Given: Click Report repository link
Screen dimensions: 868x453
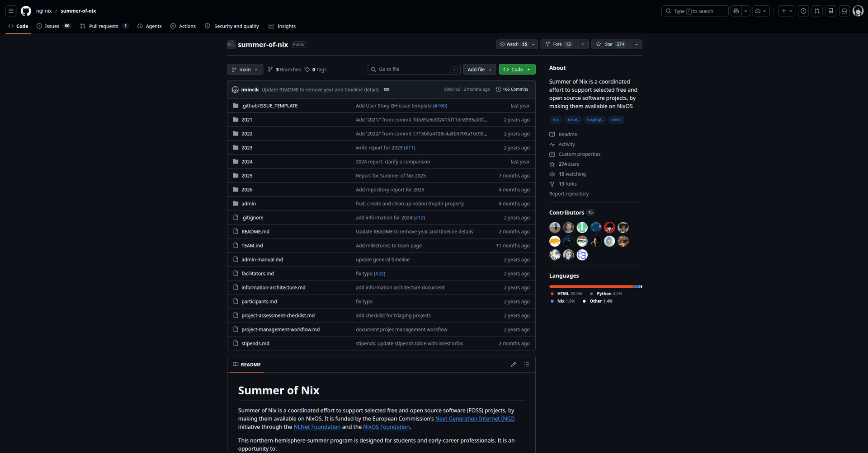Looking at the screenshot, I should tap(569, 194).
